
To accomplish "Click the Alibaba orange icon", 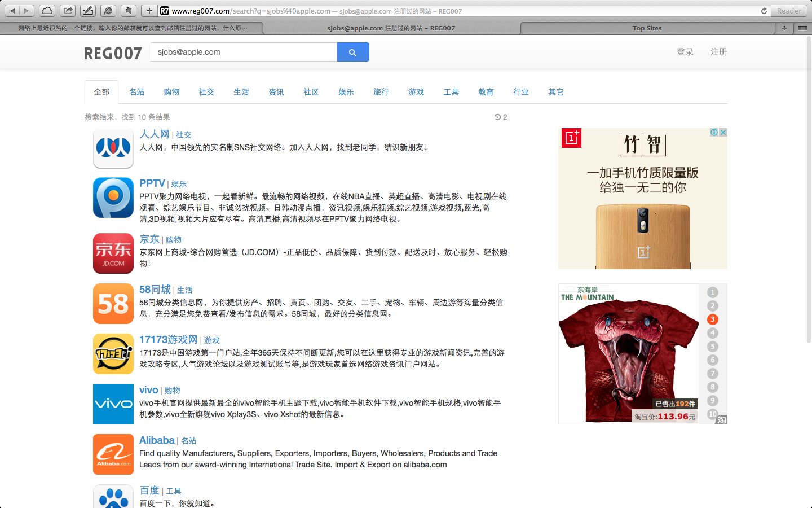I will (x=113, y=454).
